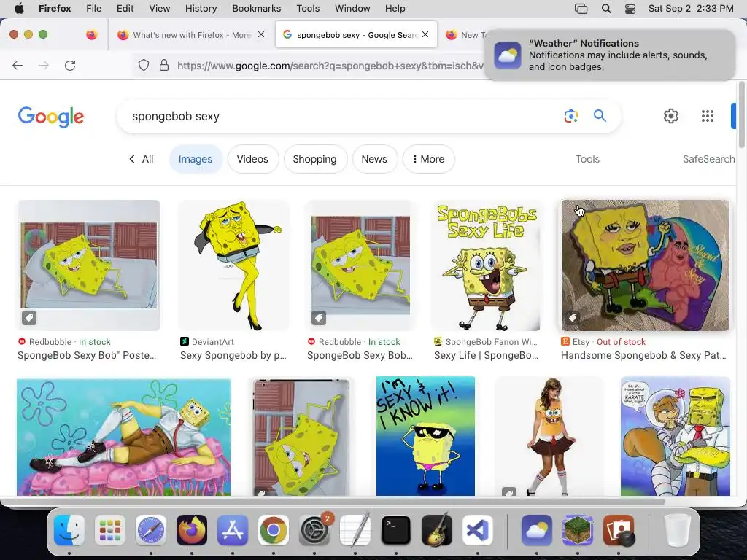Open the SafeSearch dropdown

tap(708, 159)
